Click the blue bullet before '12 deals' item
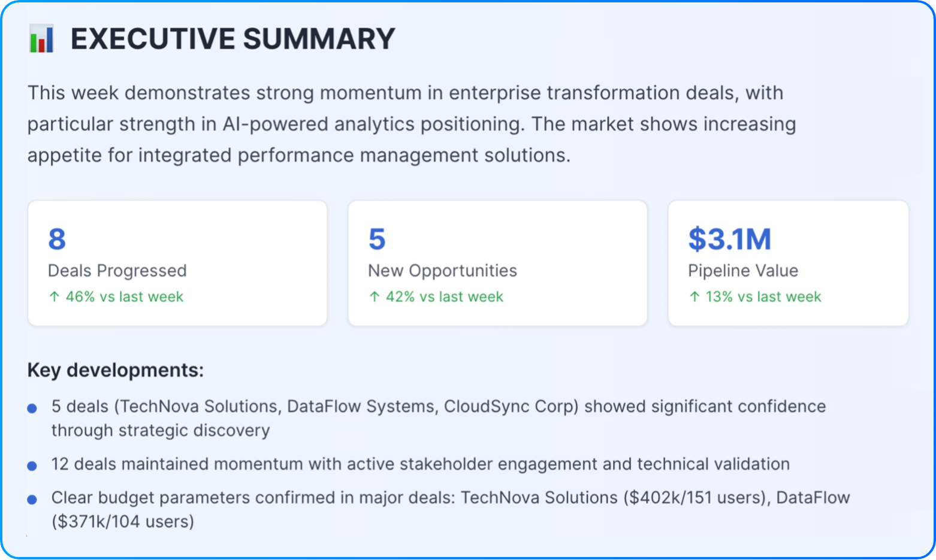This screenshot has width=936, height=560. (x=32, y=465)
